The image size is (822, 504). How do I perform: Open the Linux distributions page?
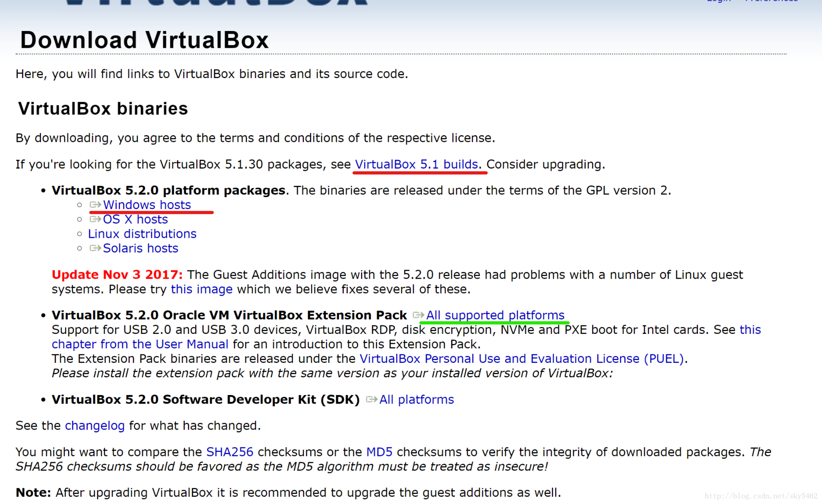(x=142, y=234)
